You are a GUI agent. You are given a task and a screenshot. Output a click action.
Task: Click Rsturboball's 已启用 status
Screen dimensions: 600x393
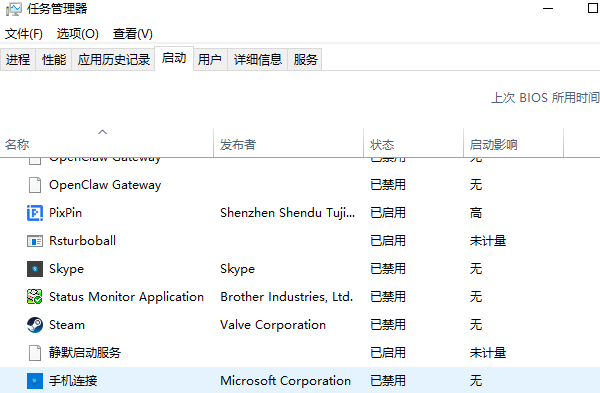click(388, 241)
